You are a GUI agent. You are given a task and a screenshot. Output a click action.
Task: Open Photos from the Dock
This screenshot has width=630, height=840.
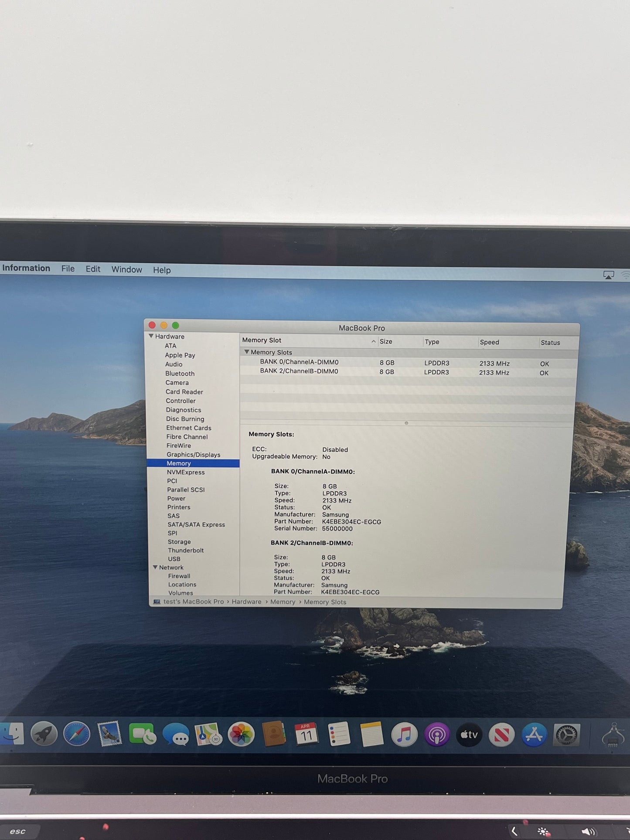point(241,735)
